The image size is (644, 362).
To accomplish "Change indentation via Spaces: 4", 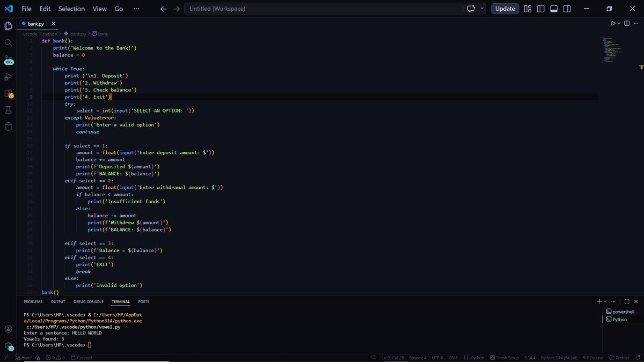I will [x=418, y=358].
